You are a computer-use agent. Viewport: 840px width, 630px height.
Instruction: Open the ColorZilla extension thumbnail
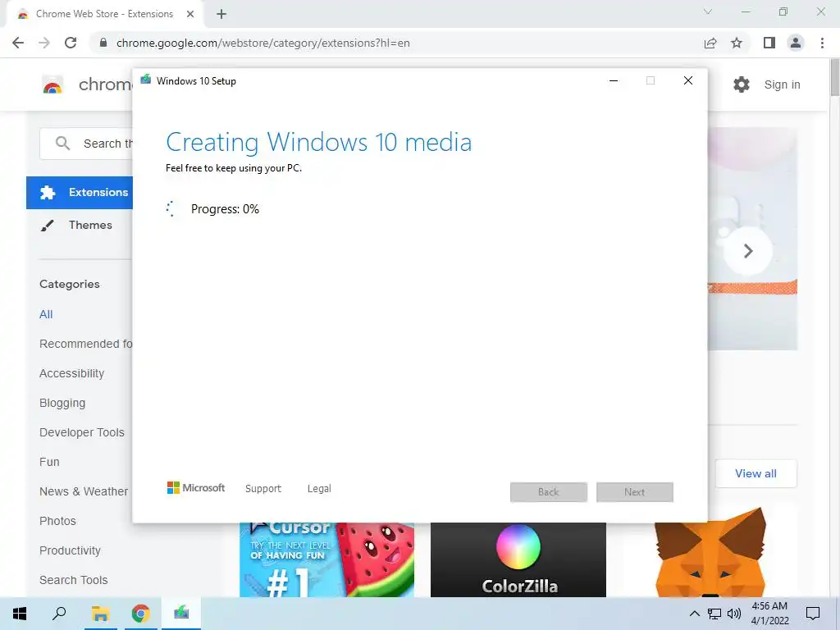(518, 559)
